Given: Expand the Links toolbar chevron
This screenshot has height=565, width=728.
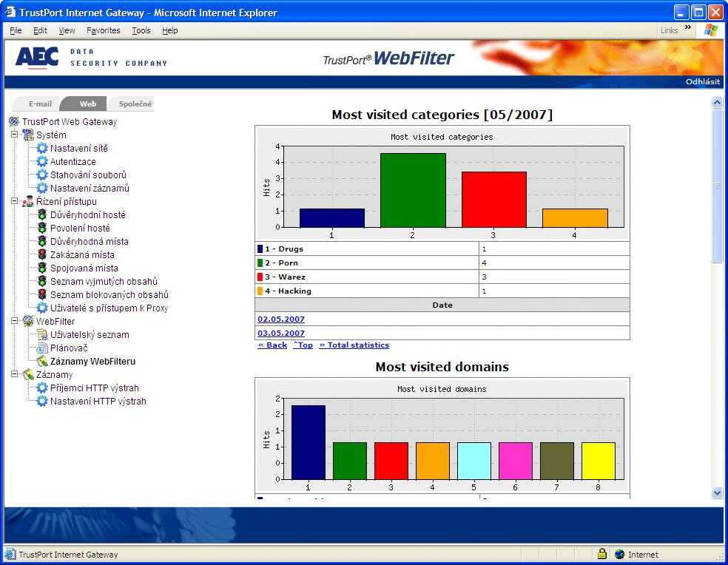Looking at the screenshot, I should [x=687, y=27].
